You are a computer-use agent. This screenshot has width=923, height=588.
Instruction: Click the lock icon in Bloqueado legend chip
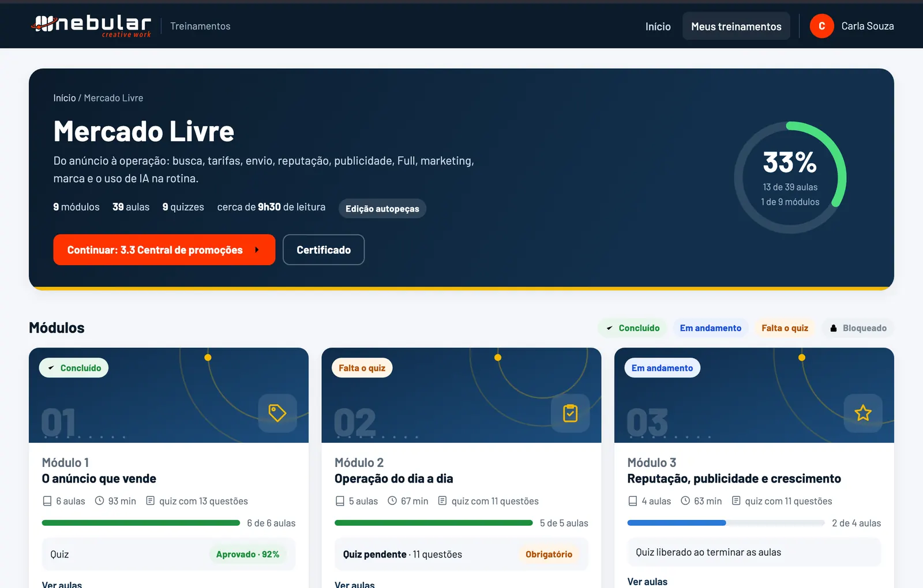(834, 328)
